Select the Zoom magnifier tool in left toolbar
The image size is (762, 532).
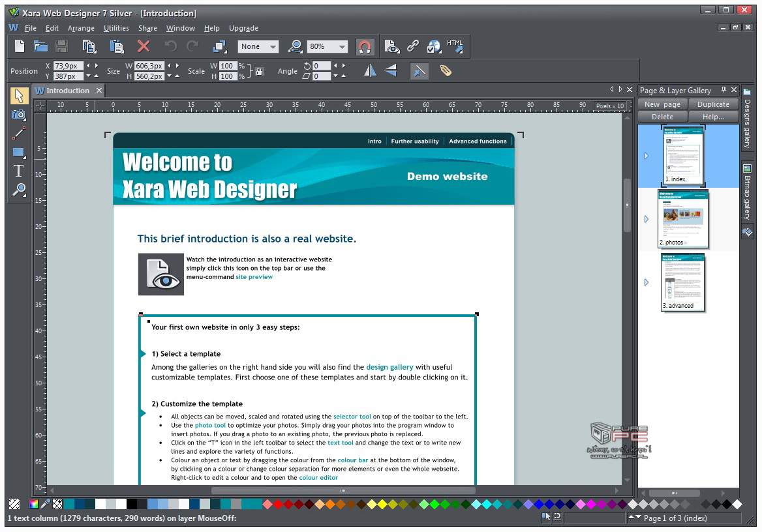pyautogui.click(x=18, y=190)
